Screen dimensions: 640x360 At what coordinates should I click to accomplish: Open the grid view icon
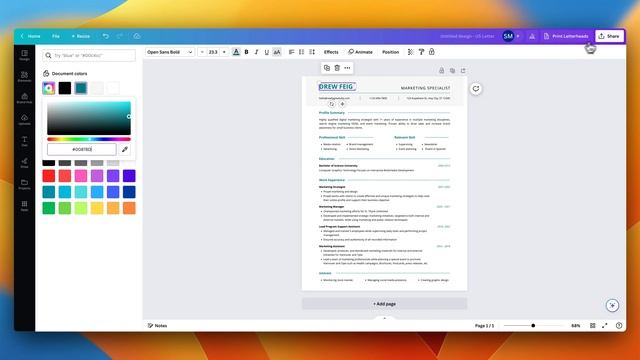[x=593, y=326]
